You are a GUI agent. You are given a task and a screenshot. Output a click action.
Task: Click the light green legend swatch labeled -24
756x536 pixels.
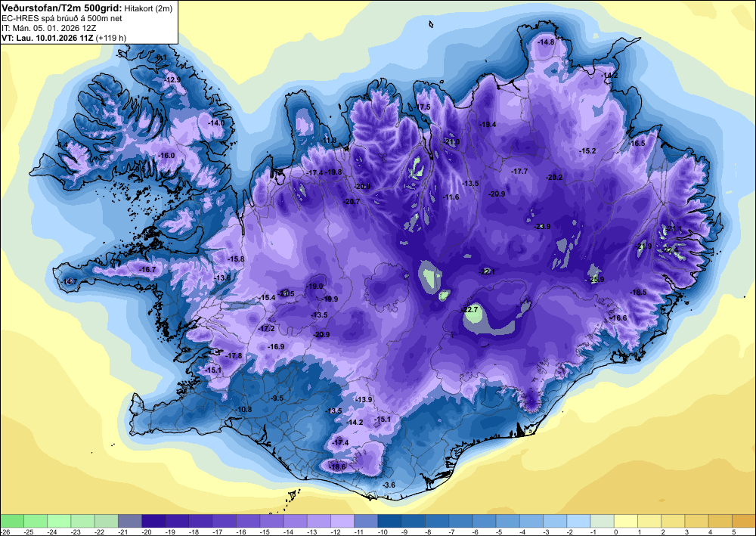pyautogui.click(x=59, y=521)
